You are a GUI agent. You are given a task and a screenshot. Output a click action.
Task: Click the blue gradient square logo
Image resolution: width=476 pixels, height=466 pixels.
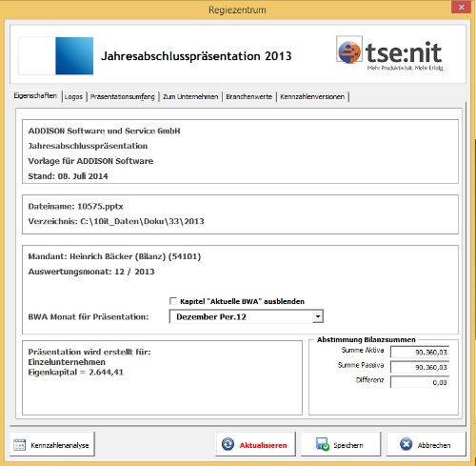click(x=74, y=56)
